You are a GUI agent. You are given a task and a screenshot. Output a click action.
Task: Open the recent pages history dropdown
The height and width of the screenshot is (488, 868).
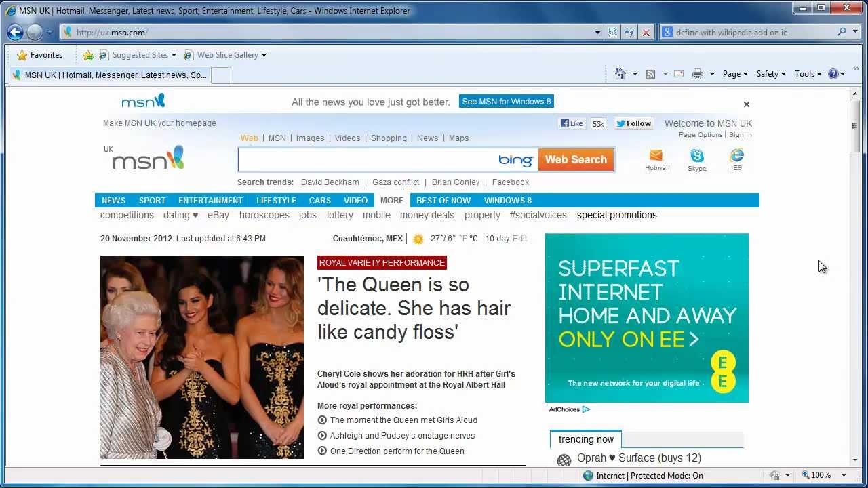pos(50,33)
